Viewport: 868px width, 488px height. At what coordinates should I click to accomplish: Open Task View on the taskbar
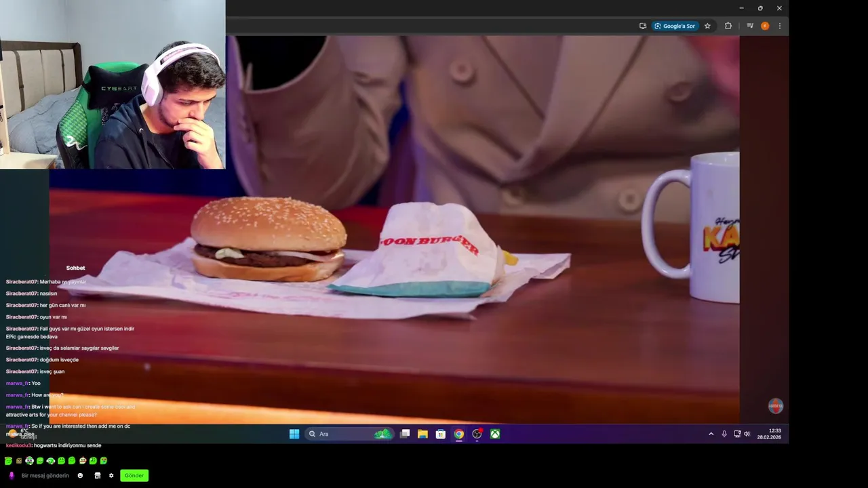[x=405, y=434]
